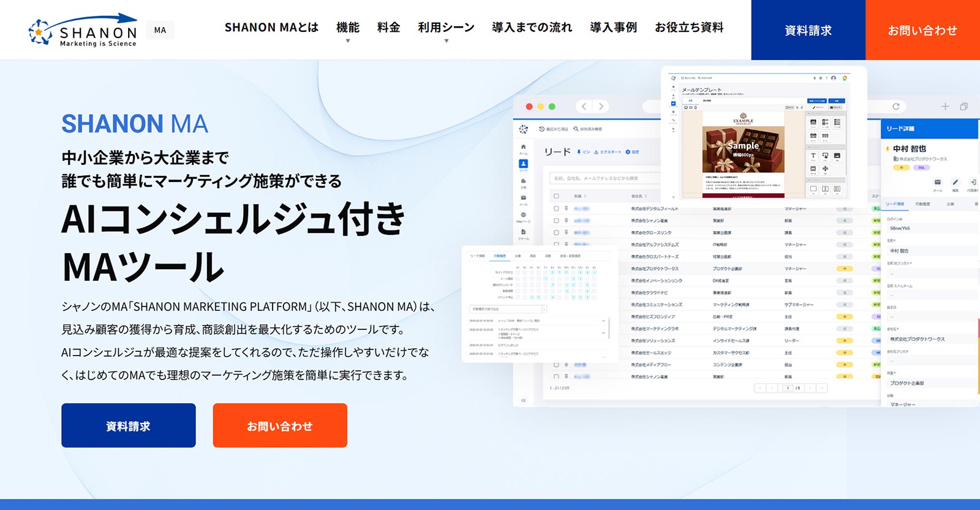Open the Webページ globe icon in the sidebar
The width and height of the screenshot is (980, 510).
[x=523, y=215]
